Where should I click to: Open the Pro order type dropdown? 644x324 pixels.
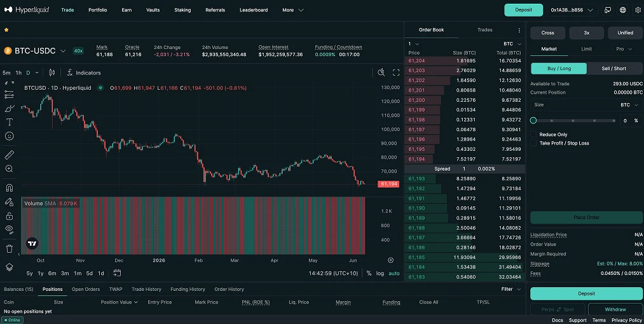tap(624, 49)
